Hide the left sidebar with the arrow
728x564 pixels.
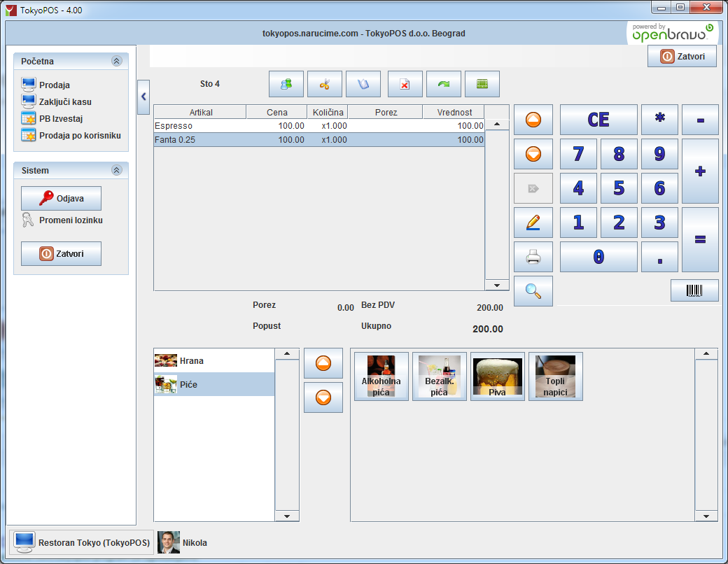(143, 97)
